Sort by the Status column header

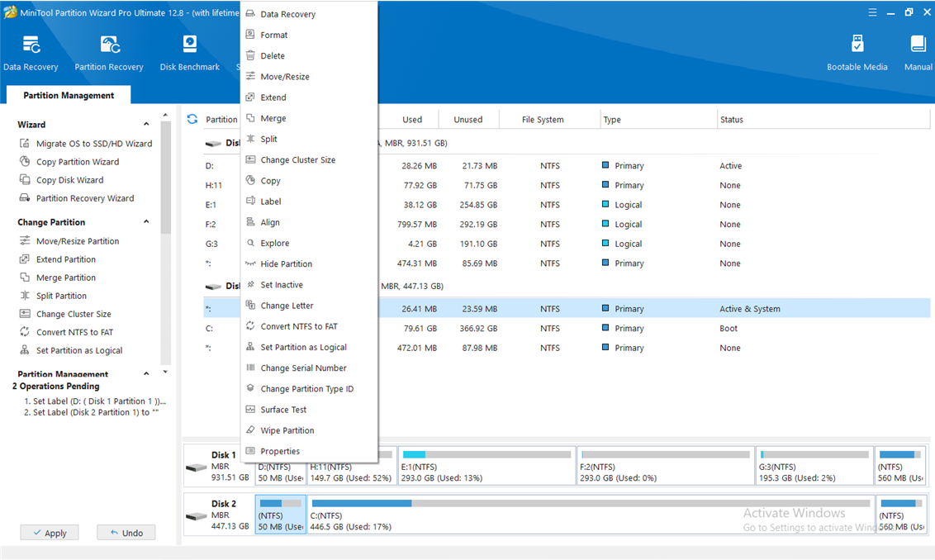tap(732, 119)
